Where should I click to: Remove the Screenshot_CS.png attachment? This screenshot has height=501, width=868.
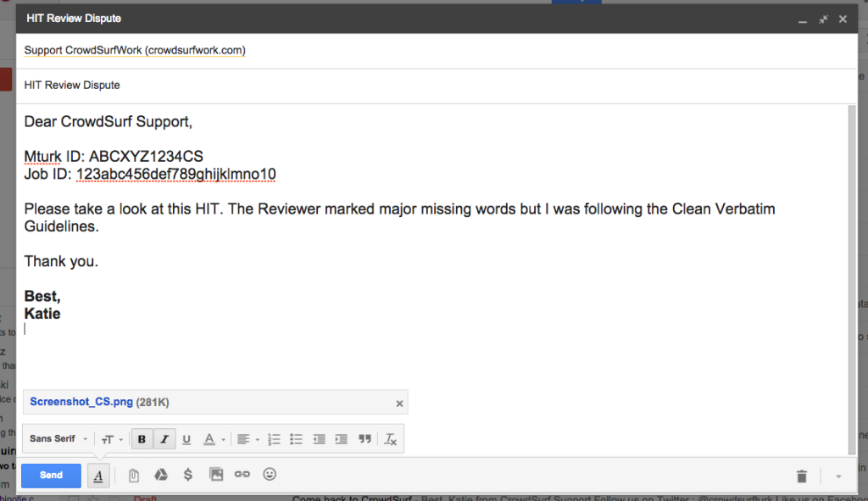click(x=399, y=404)
